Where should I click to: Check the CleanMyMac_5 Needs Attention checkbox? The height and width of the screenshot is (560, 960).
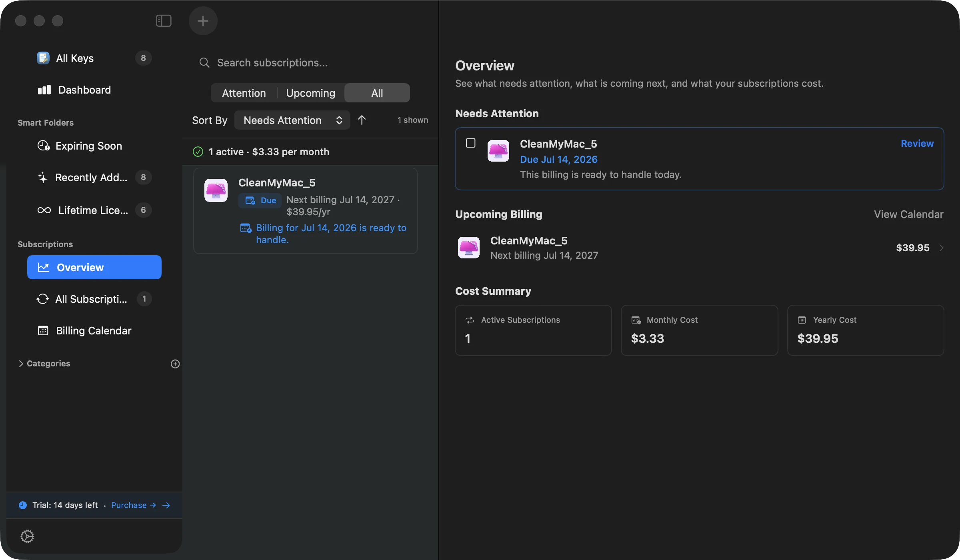click(x=470, y=143)
